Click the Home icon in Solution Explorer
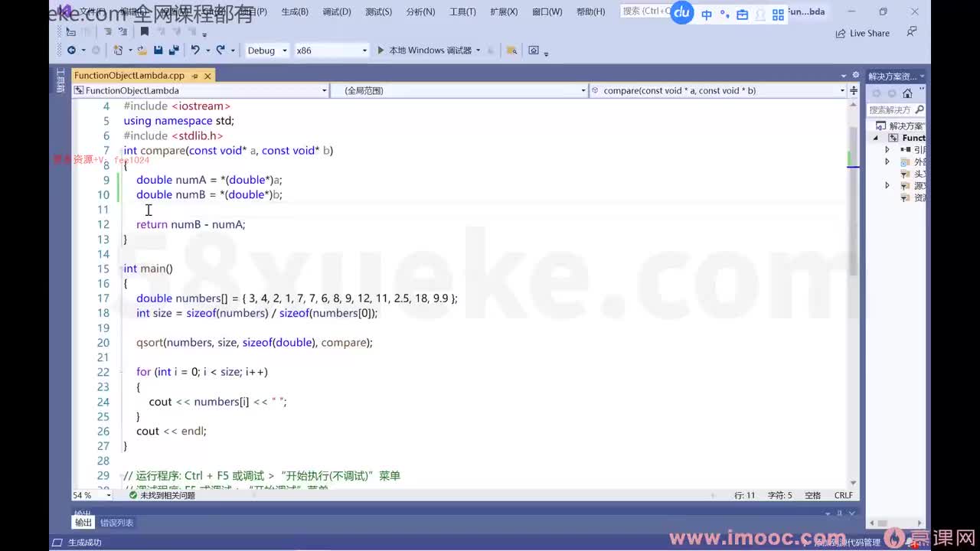Screen dimensions: 980x551 [x=907, y=93]
